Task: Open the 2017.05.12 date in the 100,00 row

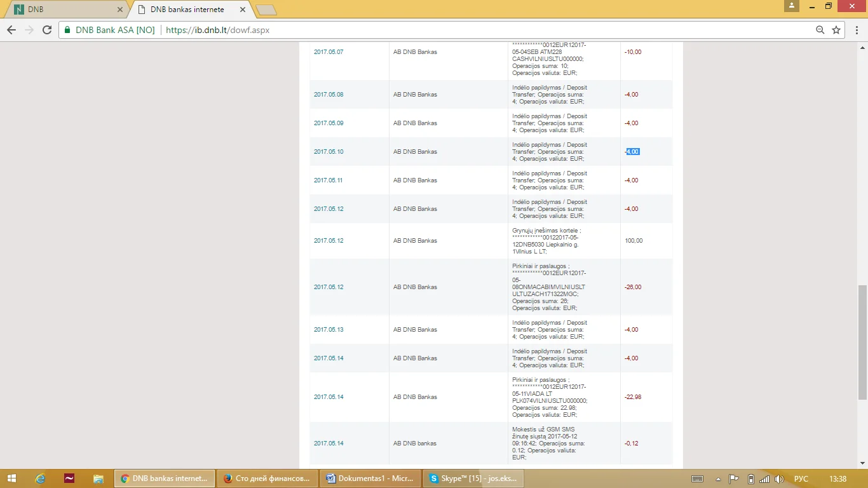Action: (329, 241)
